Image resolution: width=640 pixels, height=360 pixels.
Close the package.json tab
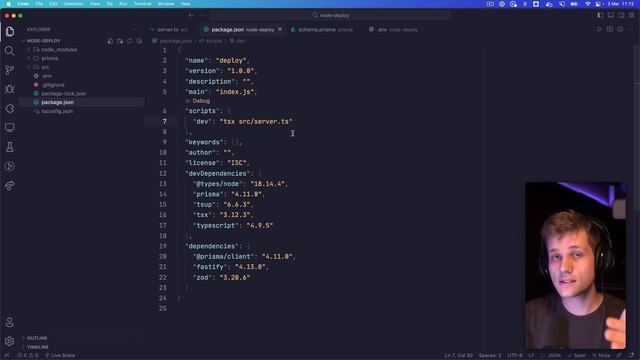(x=280, y=29)
